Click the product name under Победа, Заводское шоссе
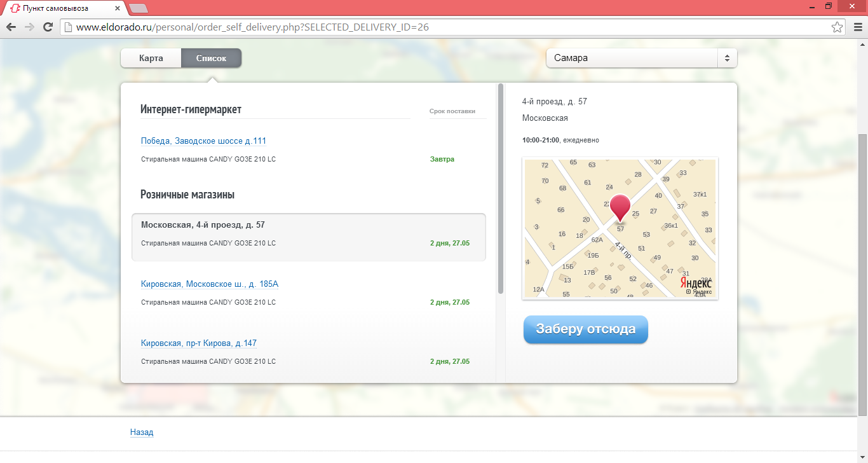 point(208,159)
